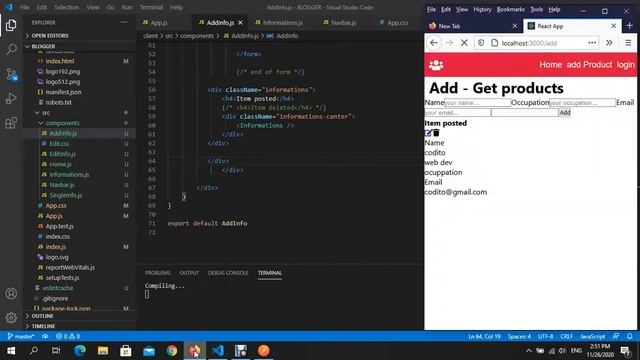This screenshot has width=640, height=360.
Task: Open Microsoft Edge from the taskbar
Action: click(80, 351)
